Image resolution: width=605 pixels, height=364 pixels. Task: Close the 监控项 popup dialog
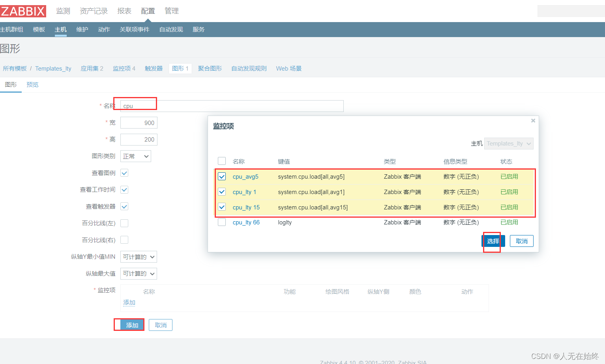click(533, 121)
